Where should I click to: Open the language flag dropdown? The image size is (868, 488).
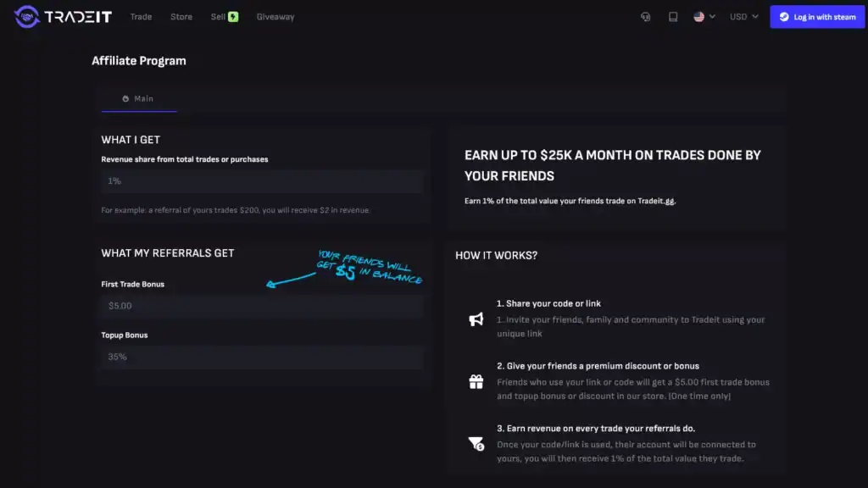[x=704, y=17]
